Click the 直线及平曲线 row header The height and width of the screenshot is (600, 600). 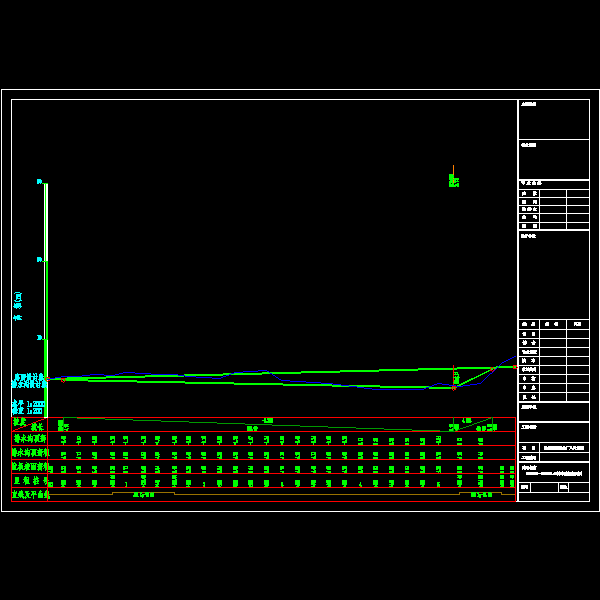pyautogui.click(x=30, y=494)
